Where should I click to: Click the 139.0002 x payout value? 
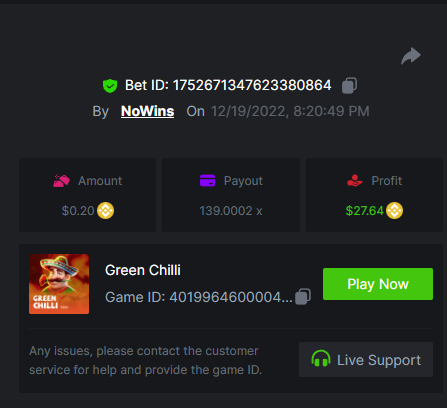pyautogui.click(x=231, y=211)
